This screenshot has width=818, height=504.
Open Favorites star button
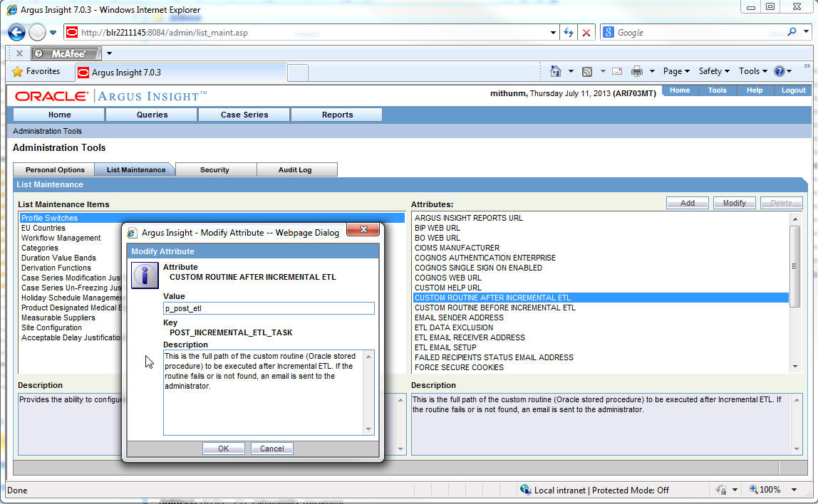36,71
